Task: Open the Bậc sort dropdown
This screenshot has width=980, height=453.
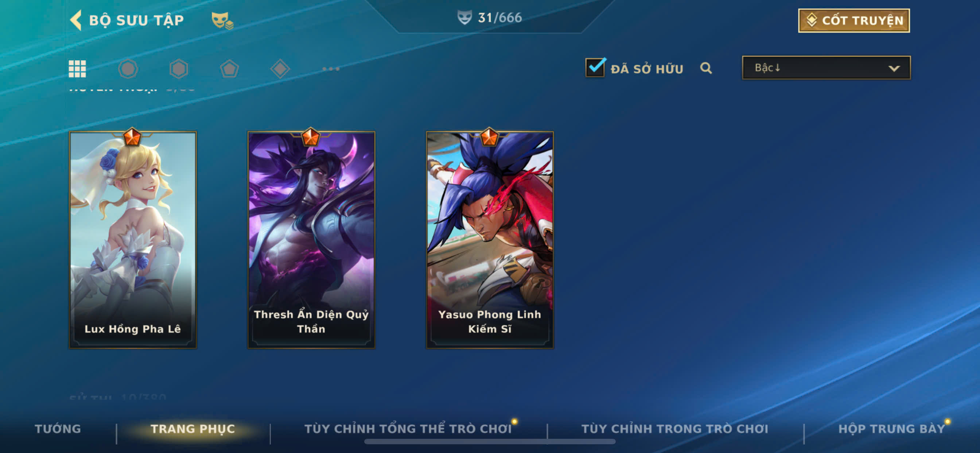Action: tap(826, 68)
